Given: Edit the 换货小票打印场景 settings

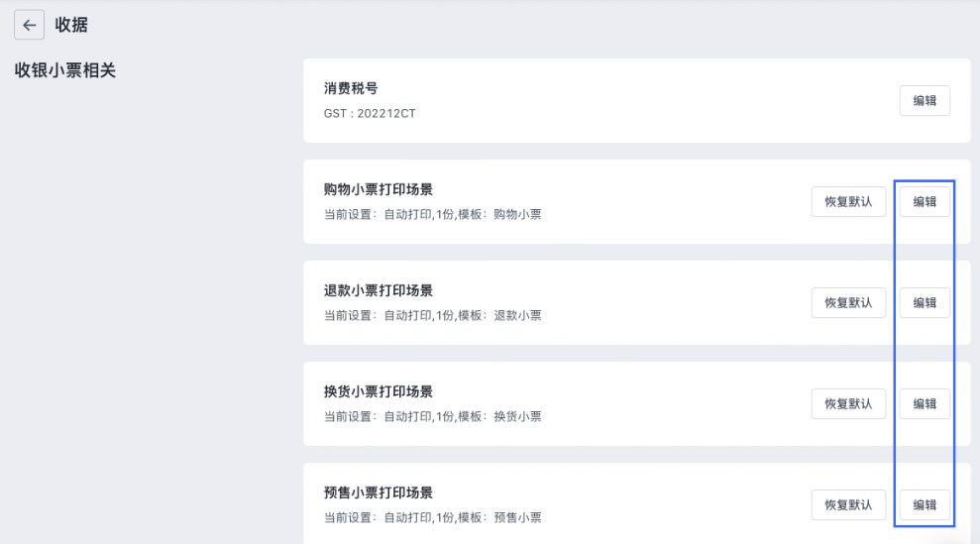Looking at the screenshot, I should point(925,404).
